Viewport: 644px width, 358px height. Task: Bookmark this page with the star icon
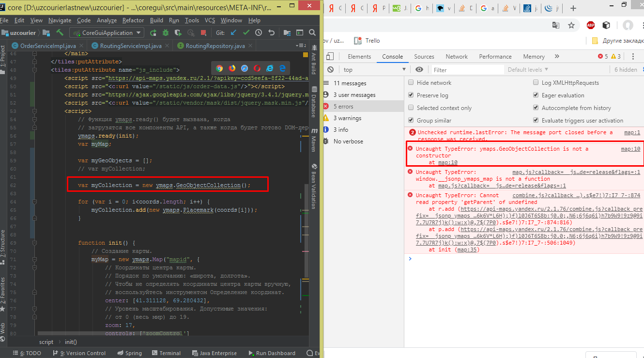[x=571, y=25]
